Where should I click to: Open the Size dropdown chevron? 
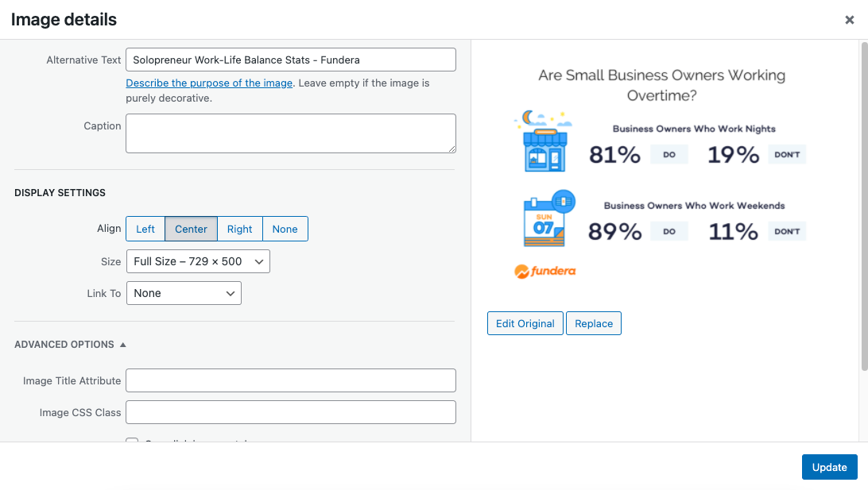tap(258, 261)
